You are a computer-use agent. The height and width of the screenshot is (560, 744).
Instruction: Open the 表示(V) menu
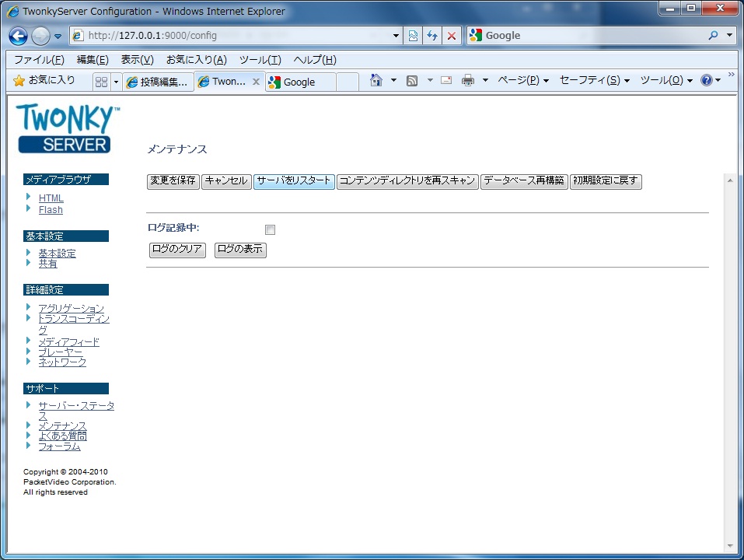[137, 60]
